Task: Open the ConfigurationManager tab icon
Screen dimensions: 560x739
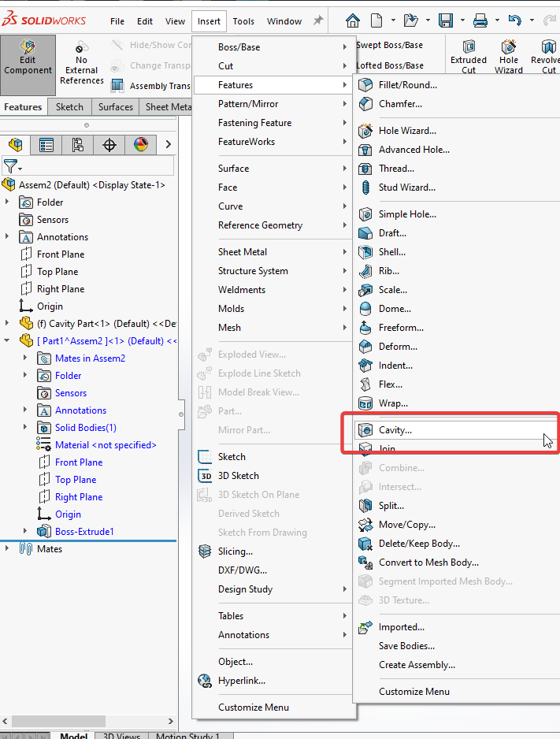Action: pos(78,145)
